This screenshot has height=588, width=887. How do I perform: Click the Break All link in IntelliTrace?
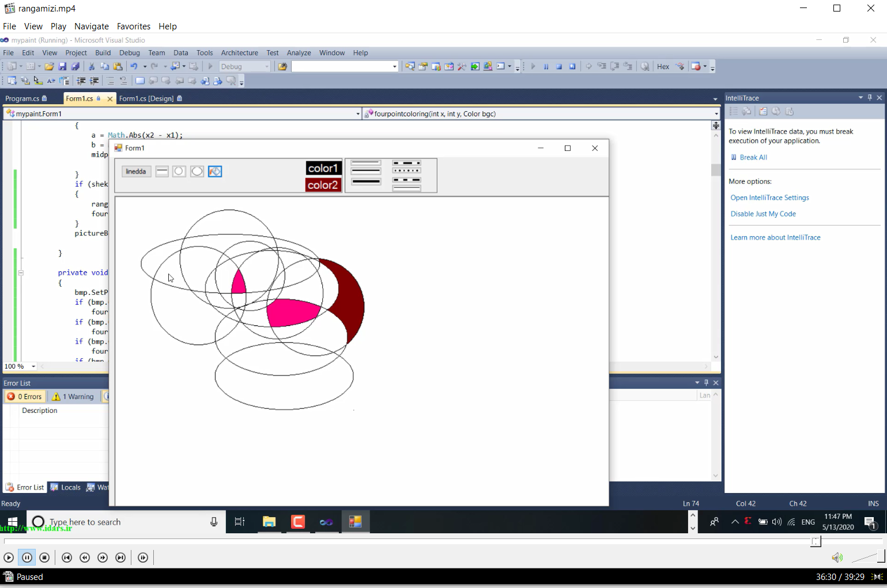click(753, 157)
